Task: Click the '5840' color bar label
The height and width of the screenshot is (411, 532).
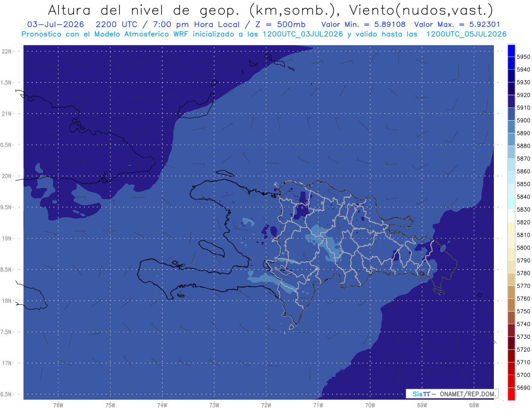Action: point(524,197)
